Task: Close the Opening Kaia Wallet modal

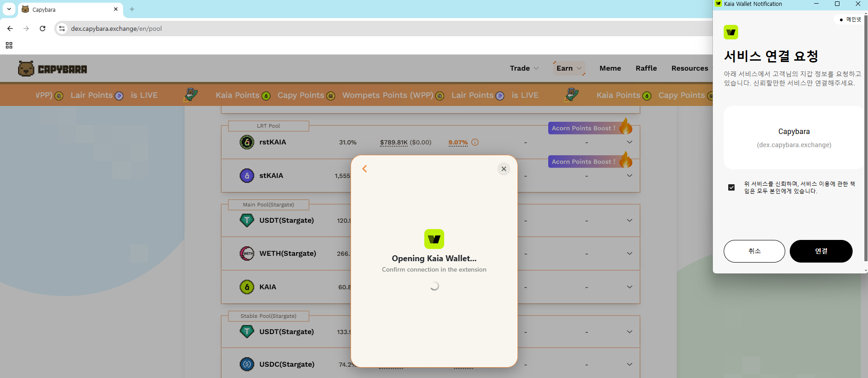Action: pos(504,169)
